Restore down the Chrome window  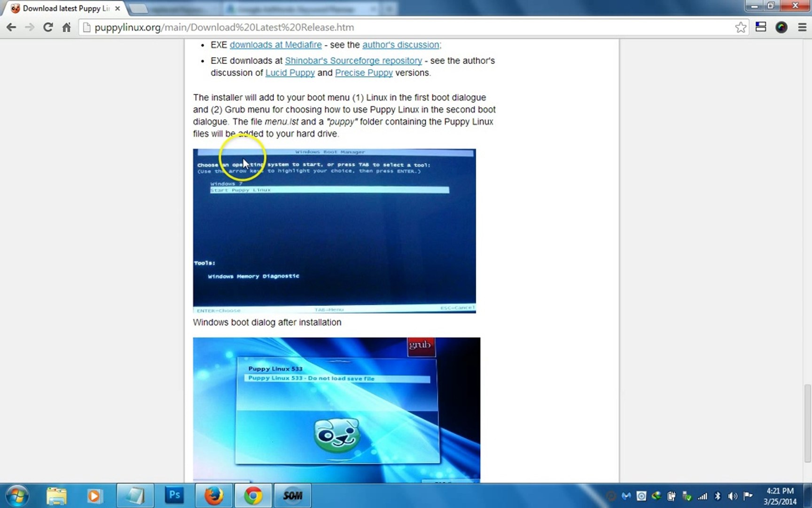(771, 6)
